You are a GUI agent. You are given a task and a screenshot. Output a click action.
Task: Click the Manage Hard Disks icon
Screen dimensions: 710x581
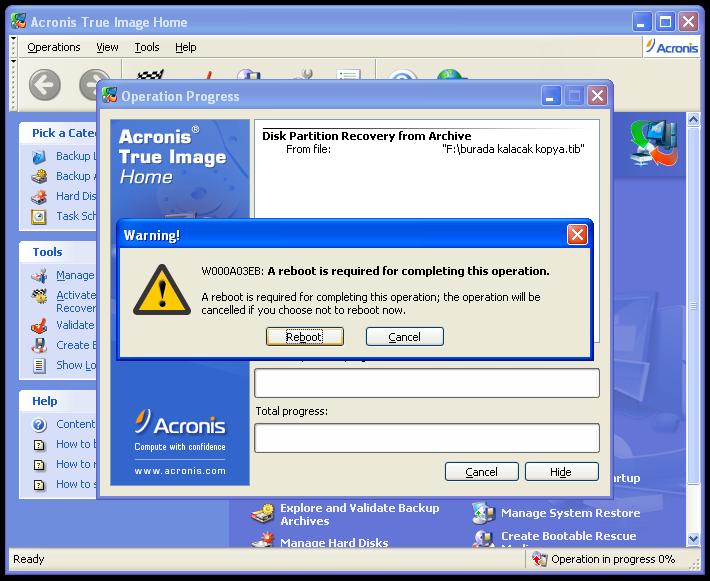pyautogui.click(x=264, y=540)
